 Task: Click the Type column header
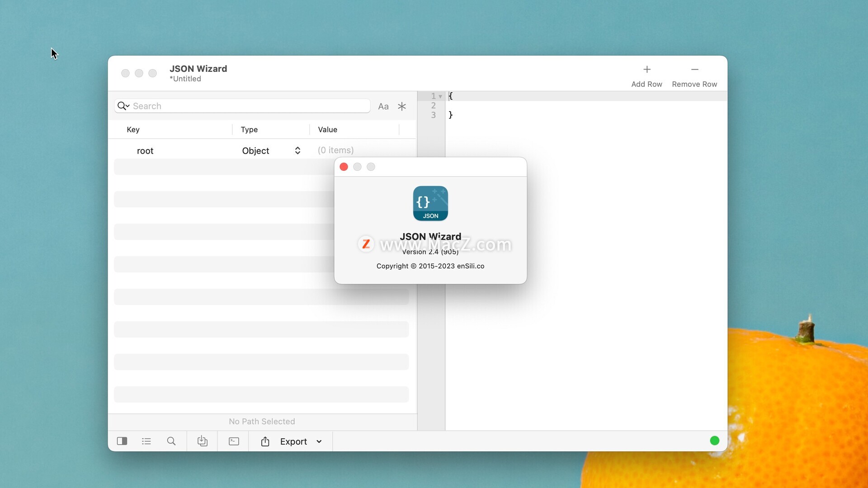click(x=249, y=130)
